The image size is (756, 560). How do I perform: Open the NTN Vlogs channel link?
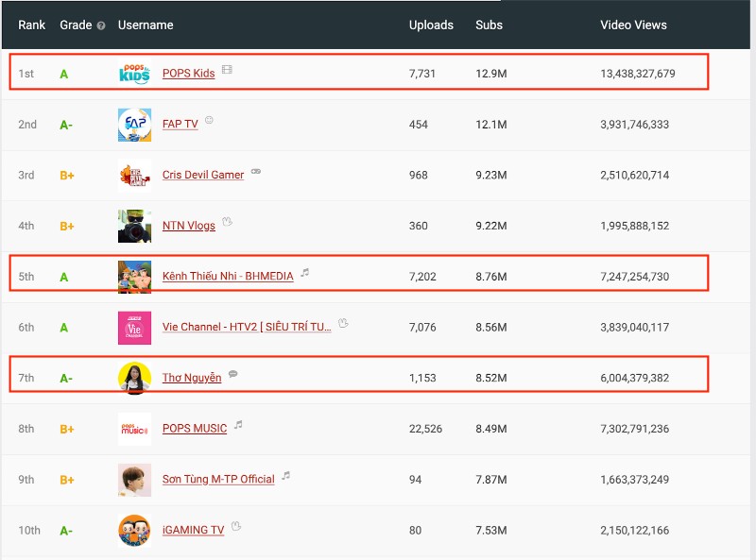[188, 226]
